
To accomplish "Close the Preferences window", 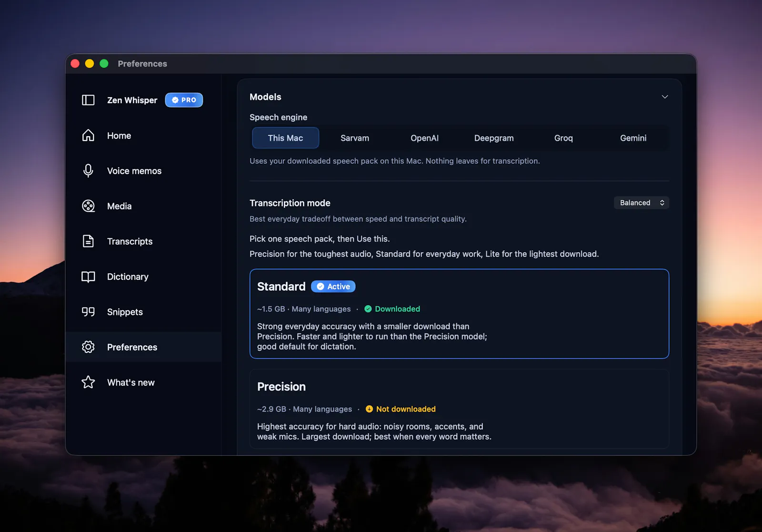I will [x=75, y=64].
